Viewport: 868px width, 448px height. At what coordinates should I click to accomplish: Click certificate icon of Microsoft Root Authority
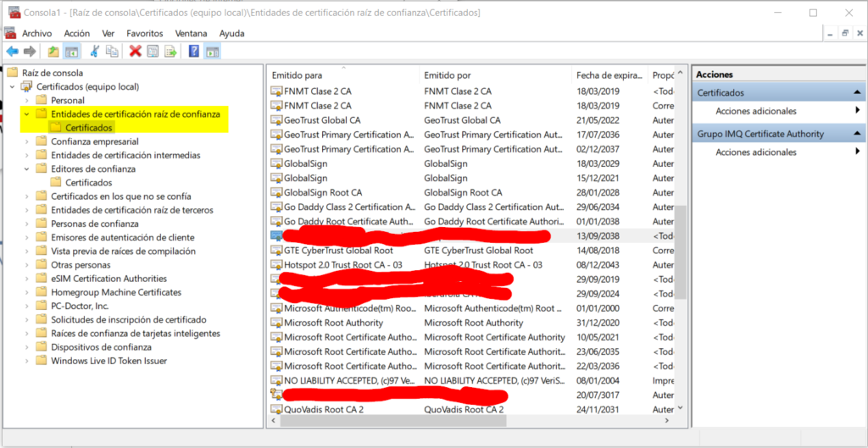(276, 323)
